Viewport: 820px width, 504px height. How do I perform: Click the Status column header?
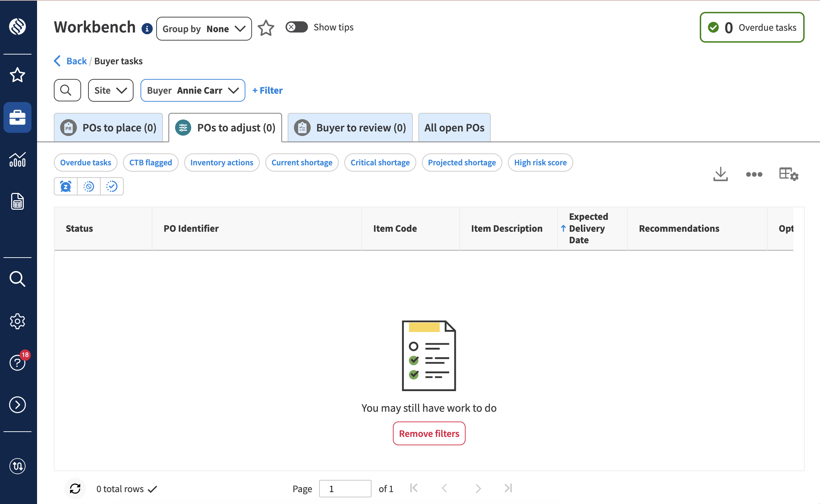(103, 228)
